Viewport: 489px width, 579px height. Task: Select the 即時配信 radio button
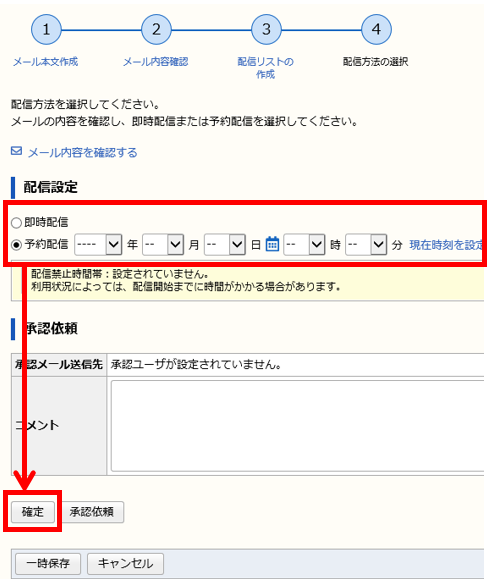tap(16, 223)
